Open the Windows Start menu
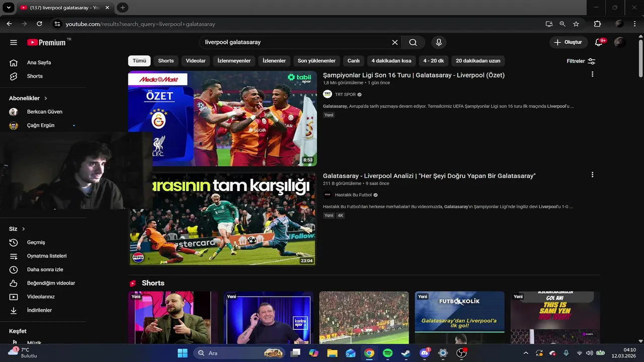Image resolution: width=644 pixels, height=362 pixels. [x=182, y=353]
